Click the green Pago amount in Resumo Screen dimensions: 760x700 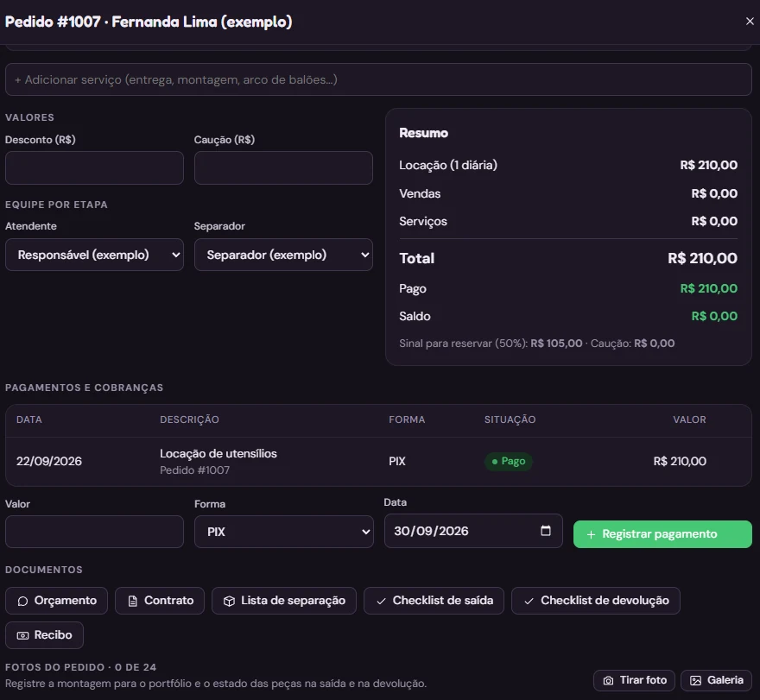pyautogui.click(x=709, y=289)
